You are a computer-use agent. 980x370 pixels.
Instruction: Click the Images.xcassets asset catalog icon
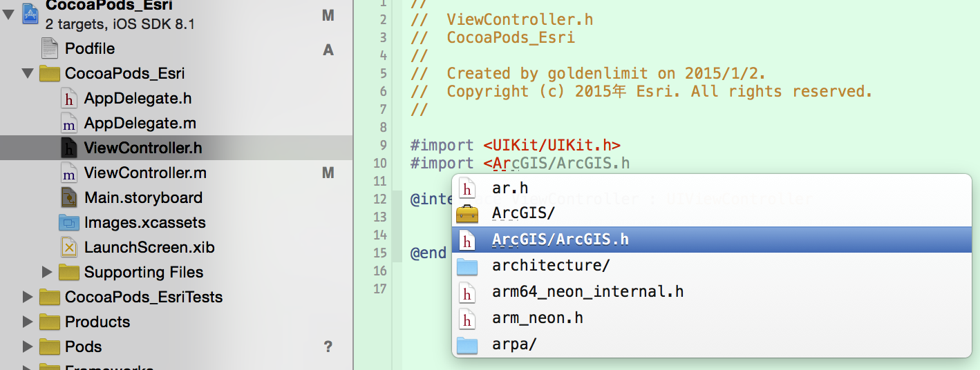(x=69, y=223)
